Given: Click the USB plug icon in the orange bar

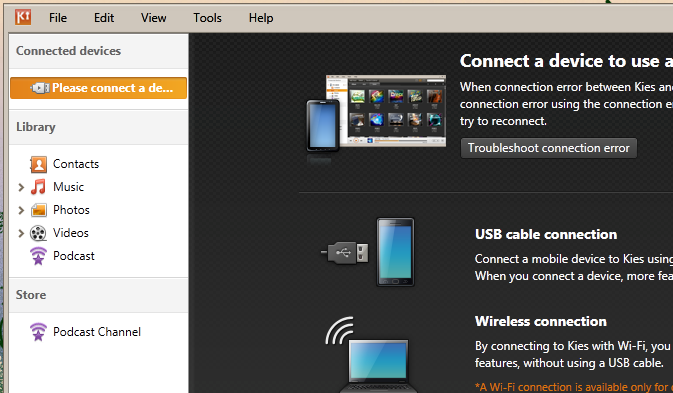Looking at the screenshot, I should pyautogui.click(x=39, y=88).
